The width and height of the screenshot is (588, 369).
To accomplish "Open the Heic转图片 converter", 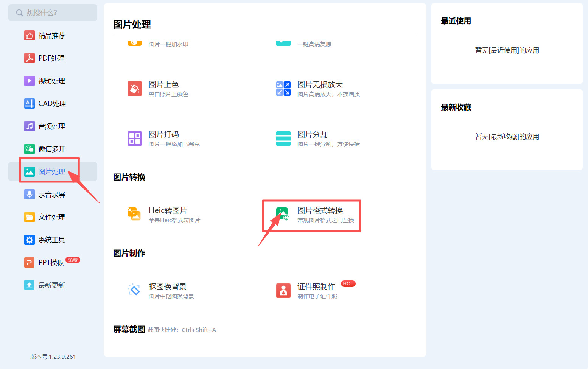I will coord(168,214).
